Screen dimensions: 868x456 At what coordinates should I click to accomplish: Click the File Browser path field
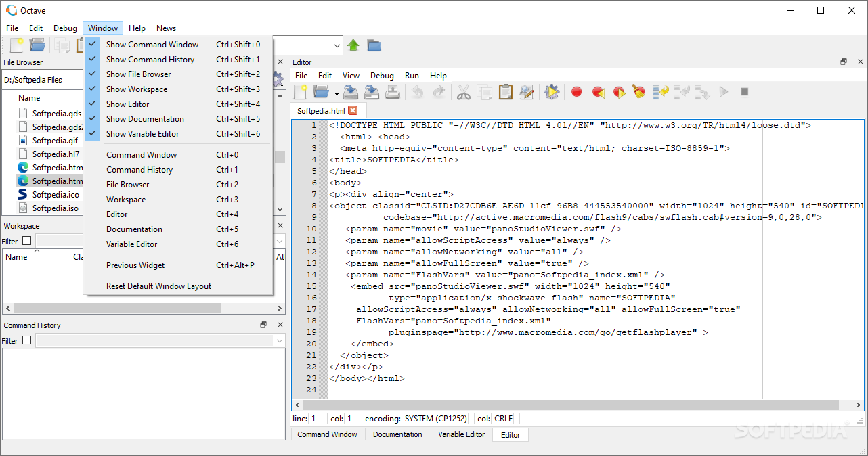click(43, 80)
